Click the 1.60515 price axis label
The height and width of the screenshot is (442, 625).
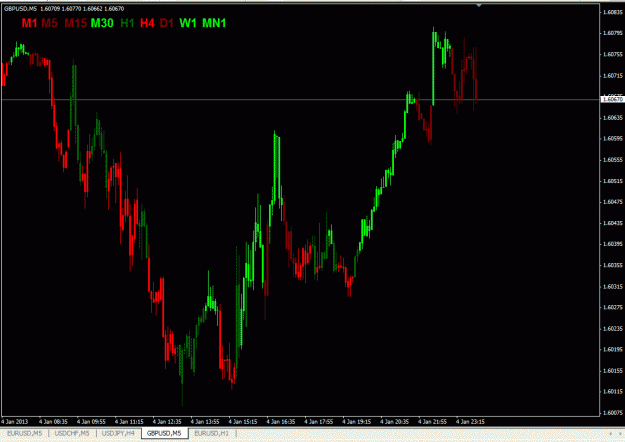coord(613,181)
